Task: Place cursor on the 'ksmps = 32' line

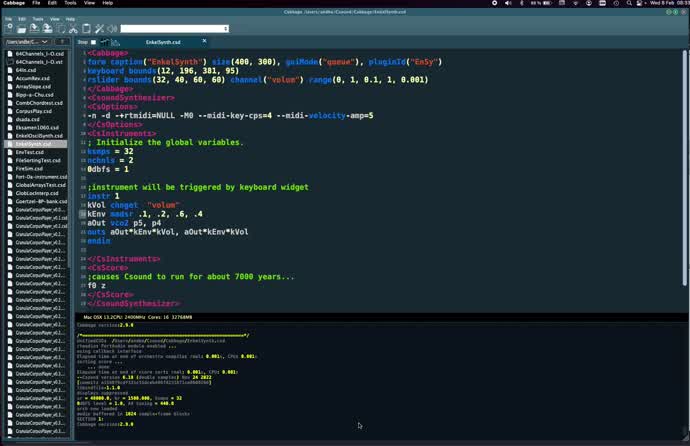Action: 110,151
